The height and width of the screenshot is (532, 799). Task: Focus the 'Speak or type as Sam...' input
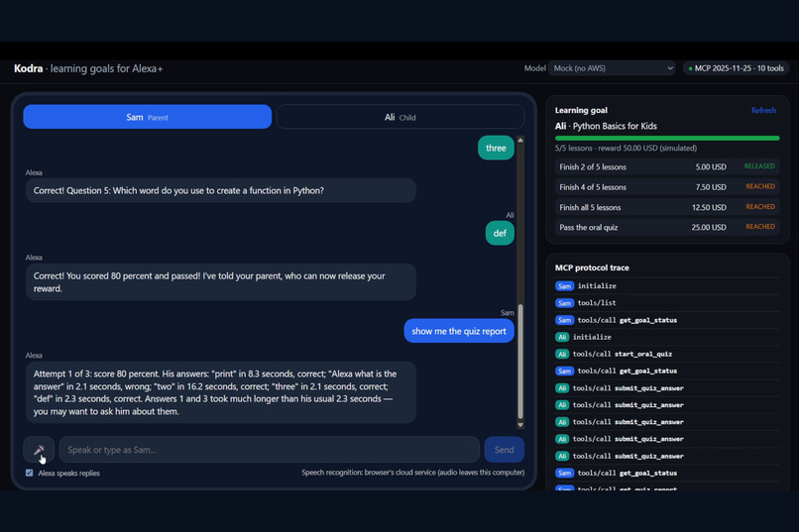point(269,450)
